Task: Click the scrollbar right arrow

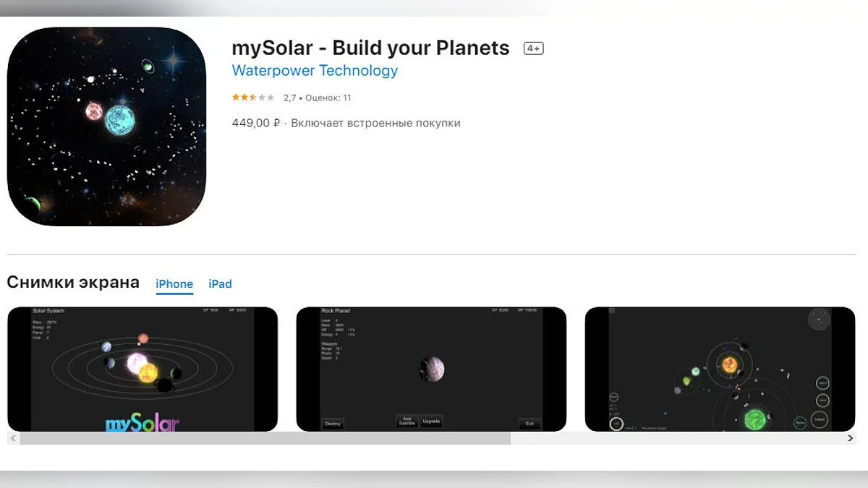Action: tap(851, 438)
